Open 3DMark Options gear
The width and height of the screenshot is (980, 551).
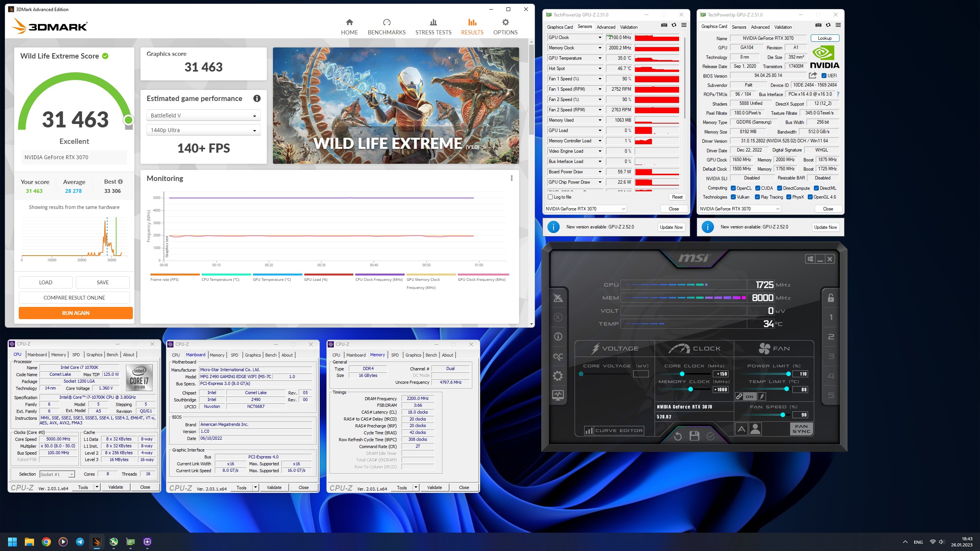505,27
